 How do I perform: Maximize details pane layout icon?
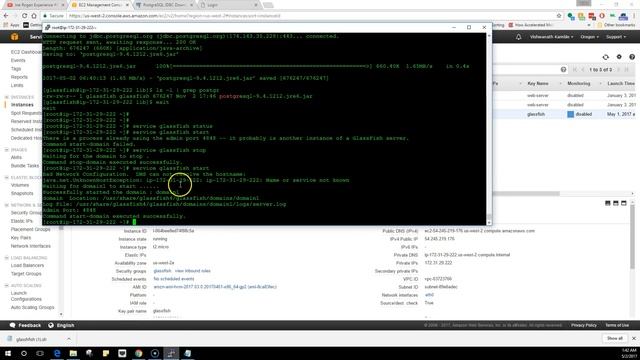pos(623,203)
